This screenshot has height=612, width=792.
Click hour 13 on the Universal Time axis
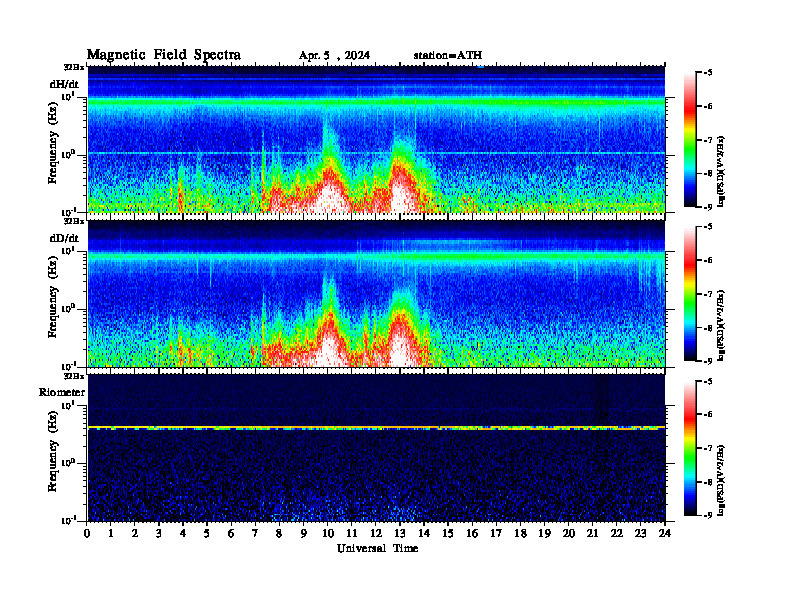click(400, 534)
